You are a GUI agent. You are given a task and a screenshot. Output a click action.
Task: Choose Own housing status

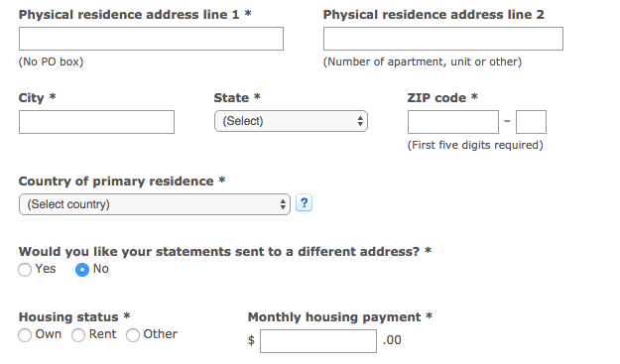[25, 335]
